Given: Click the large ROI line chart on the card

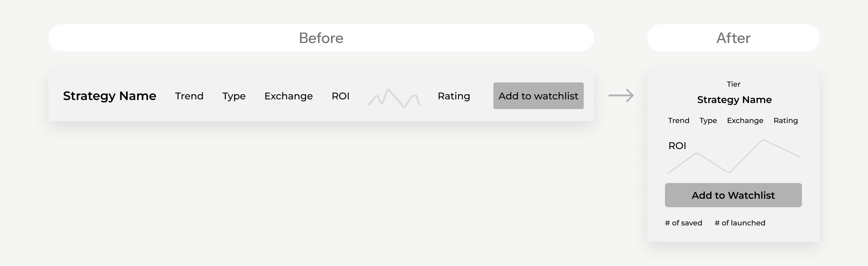Looking at the screenshot, I should coord(741,158).
